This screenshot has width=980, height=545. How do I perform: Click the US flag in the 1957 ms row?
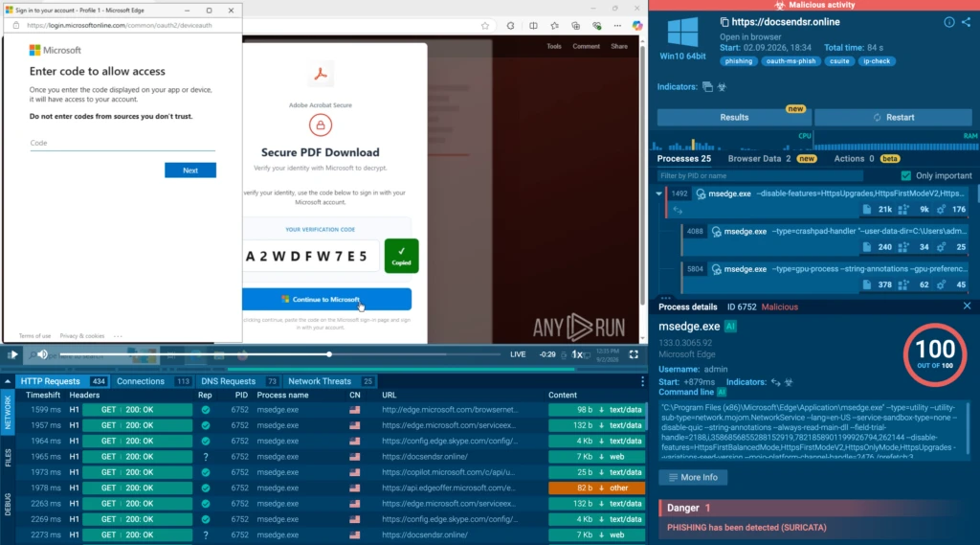pyautogui.click(x=354, y=425)
